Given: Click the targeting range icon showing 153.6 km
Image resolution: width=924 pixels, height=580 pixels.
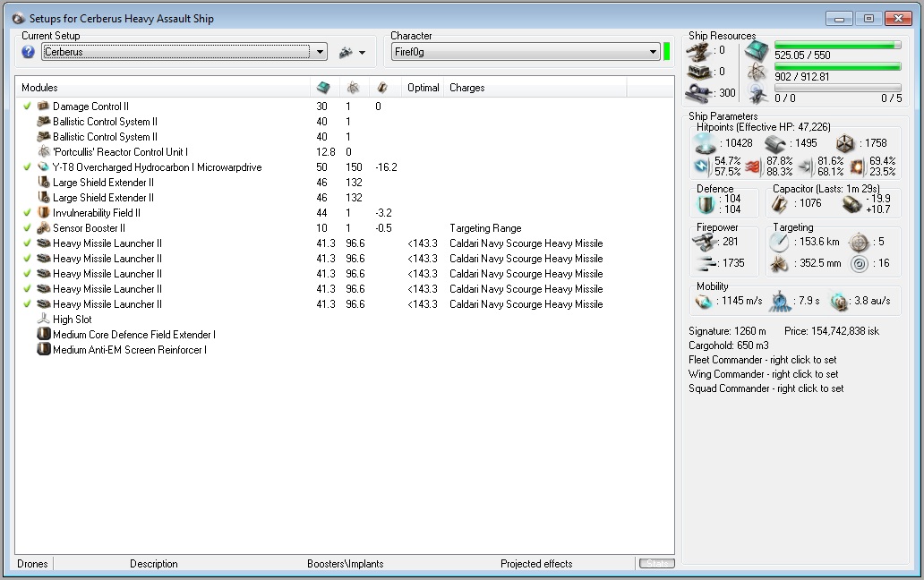Looking at the screenshot, I should (x=779, y=242).
